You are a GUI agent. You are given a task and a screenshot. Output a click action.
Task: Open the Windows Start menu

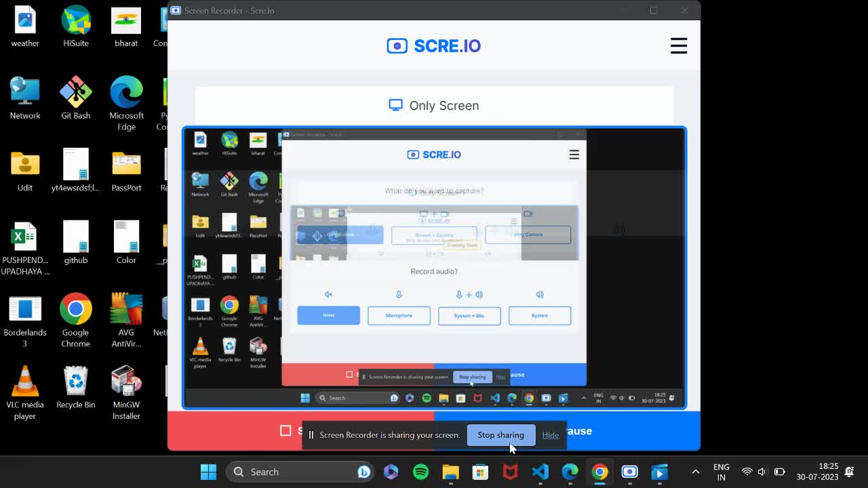(x=208, y=472)
